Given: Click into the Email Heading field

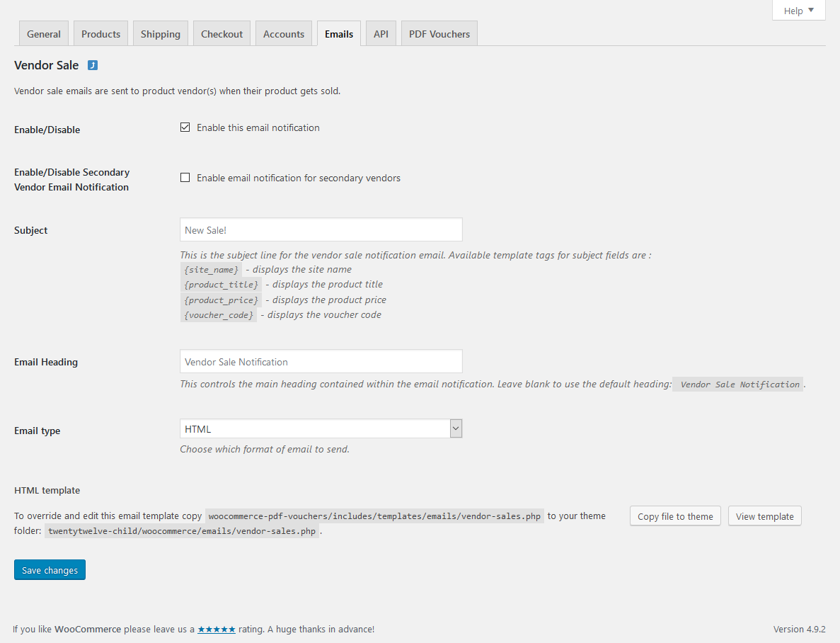Looking at the screenshot, I should tap(321, 362).
